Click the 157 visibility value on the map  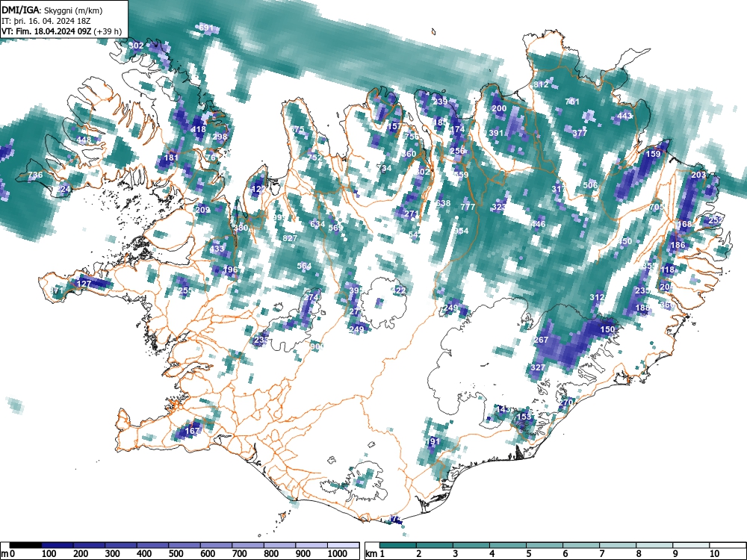394,126
